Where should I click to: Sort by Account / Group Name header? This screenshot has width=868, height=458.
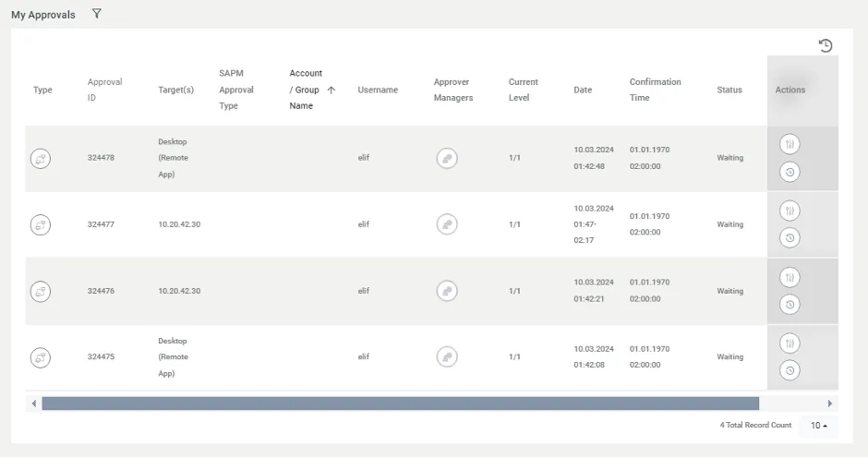[x=306, y=90]
